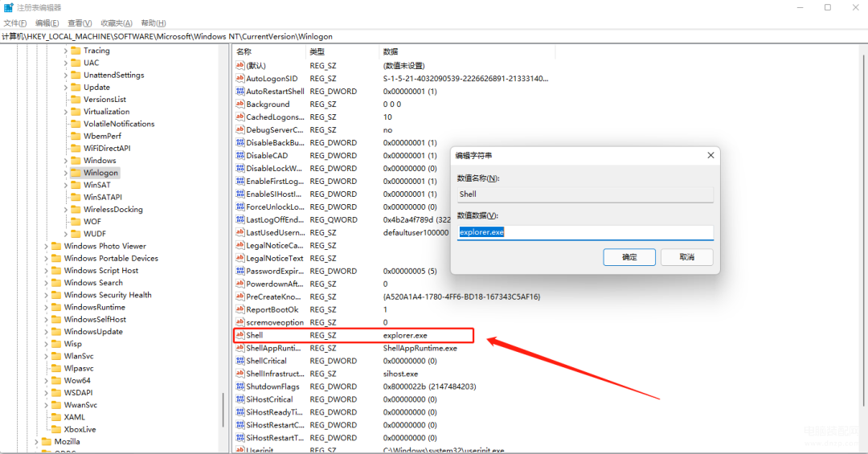Click the WindowsUpdate folder icon

tap(56, 332)
